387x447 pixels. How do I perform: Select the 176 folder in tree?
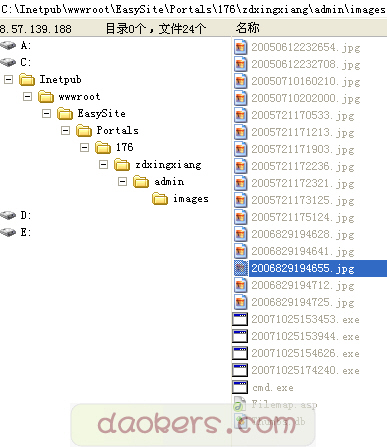pos(124,147)
